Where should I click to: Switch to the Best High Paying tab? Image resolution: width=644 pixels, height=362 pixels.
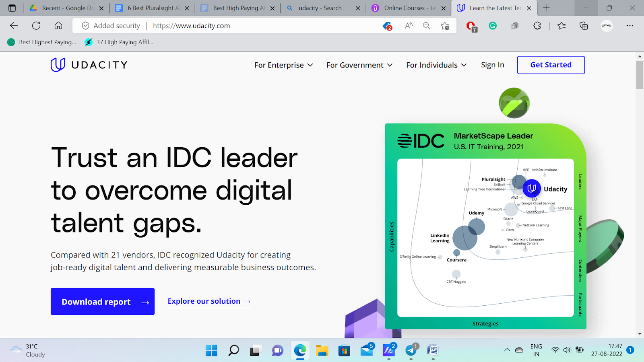(x=238, y=8)
